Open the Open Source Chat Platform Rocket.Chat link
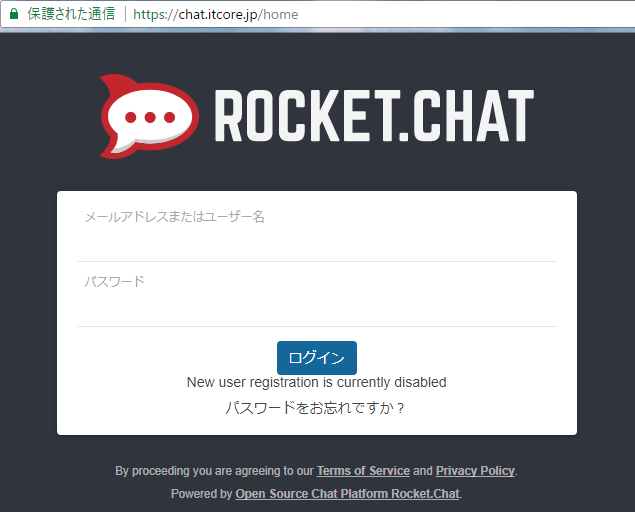This screenshot has height=512, width=635. click(x=347, y=494)
